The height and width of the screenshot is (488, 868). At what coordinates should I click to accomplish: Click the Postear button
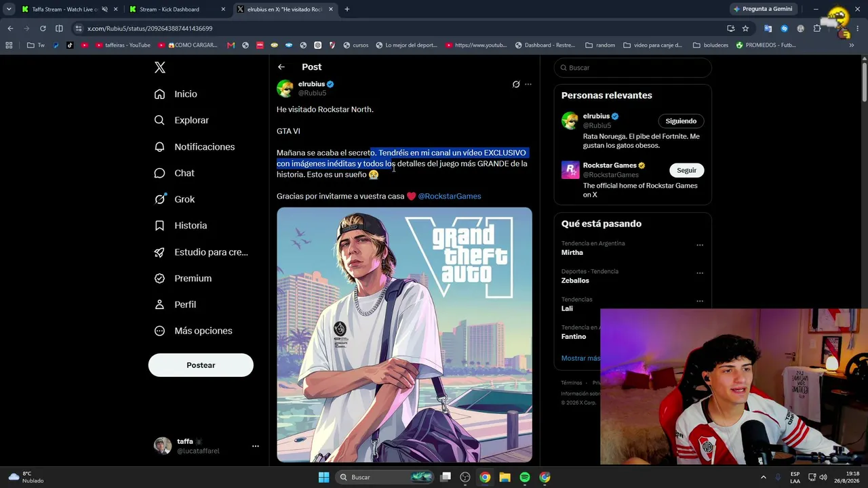tap(201, 365)
